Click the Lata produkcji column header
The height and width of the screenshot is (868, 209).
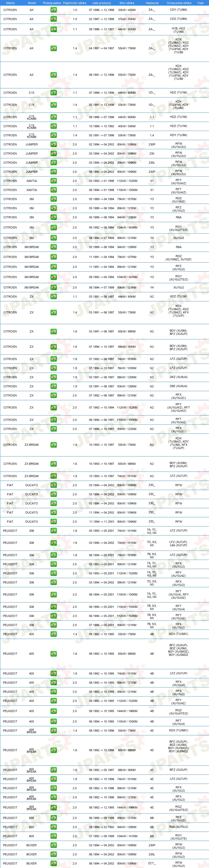pyautogui.click(x=102, y=3)
